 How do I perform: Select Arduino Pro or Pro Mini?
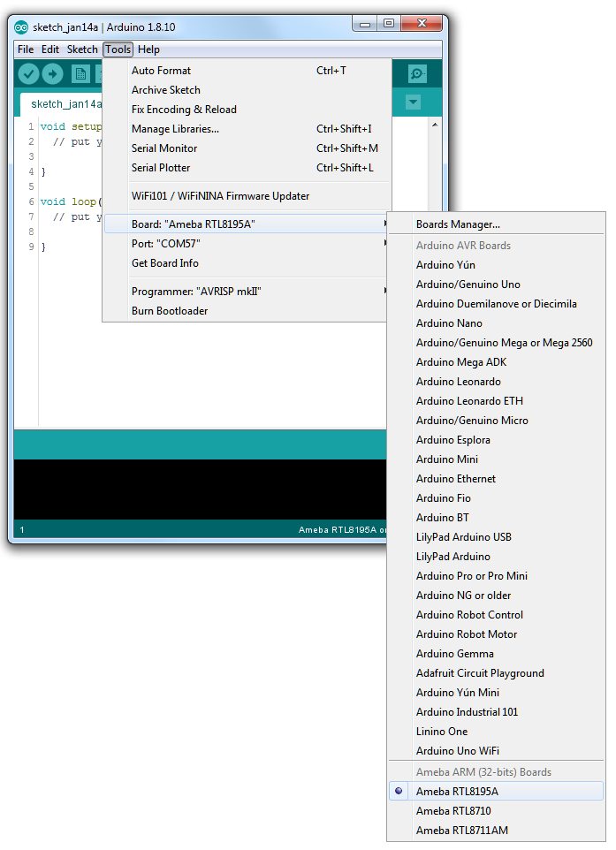pyautogui.click(x=496, y=576)
